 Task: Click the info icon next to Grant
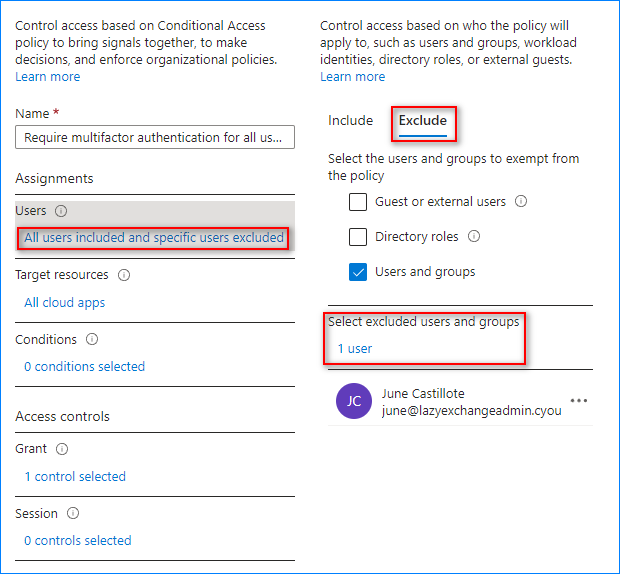[62, 449]
